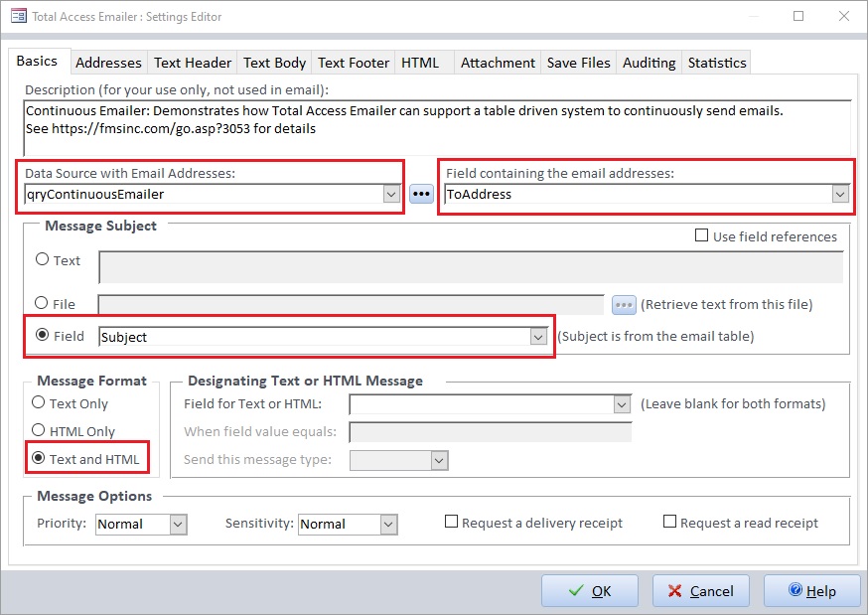Click the Access app icon in title bar

coord(18,16)
